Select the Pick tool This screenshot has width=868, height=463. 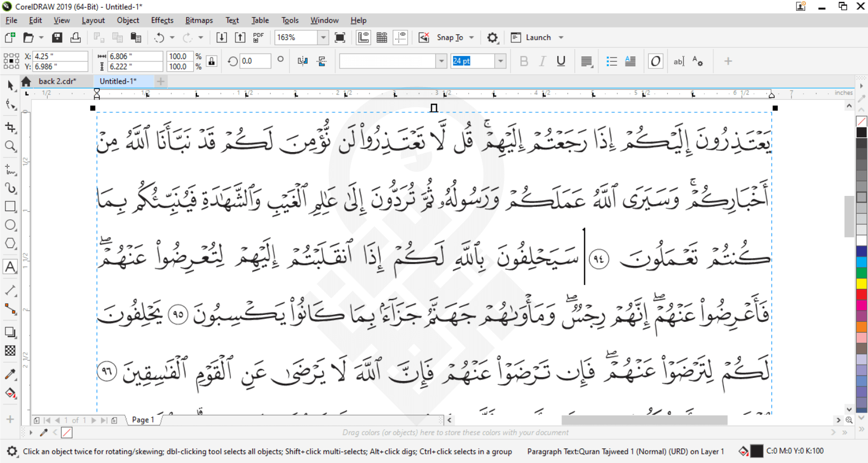pyautogui.click(x=10, y=85)
